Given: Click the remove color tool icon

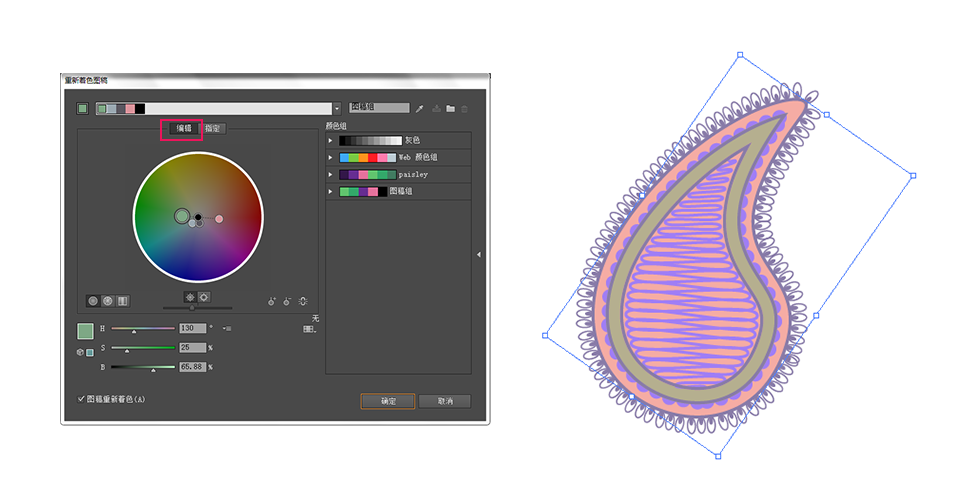Looking at the screenshot, I should [x=287, y=301].
